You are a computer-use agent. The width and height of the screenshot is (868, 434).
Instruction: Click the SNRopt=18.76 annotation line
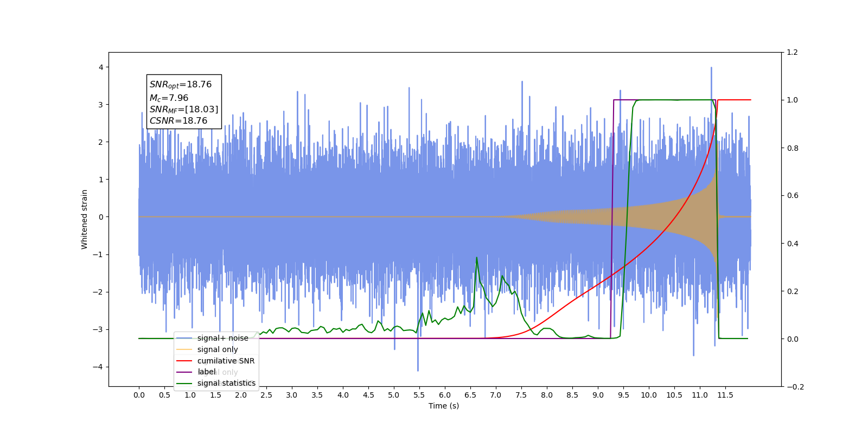click(181, 85)
